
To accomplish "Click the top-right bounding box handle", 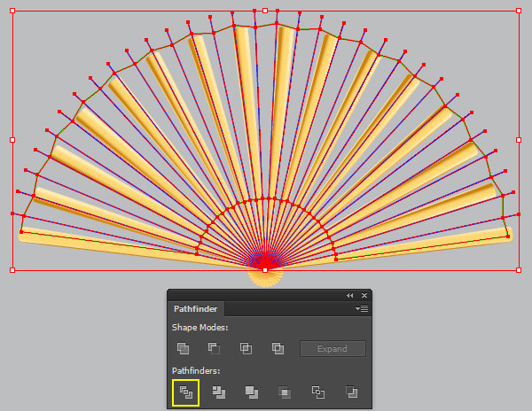I will [519, 11].
